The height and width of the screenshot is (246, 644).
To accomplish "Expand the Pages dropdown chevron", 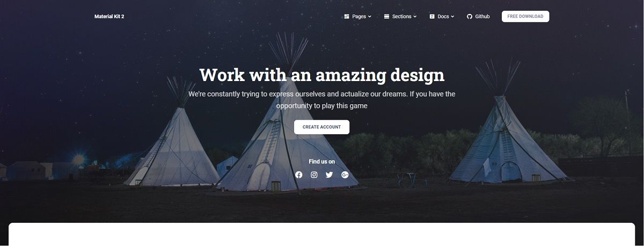I will (370, 17).
